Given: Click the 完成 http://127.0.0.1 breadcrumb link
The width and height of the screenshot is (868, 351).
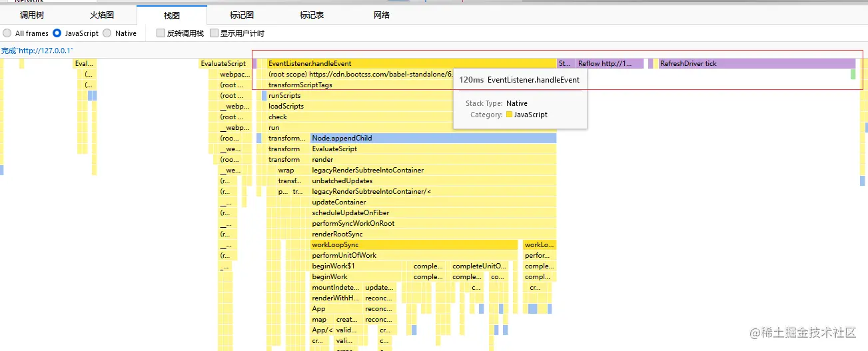Looking at the screenshot, I should tap(37, 51).
